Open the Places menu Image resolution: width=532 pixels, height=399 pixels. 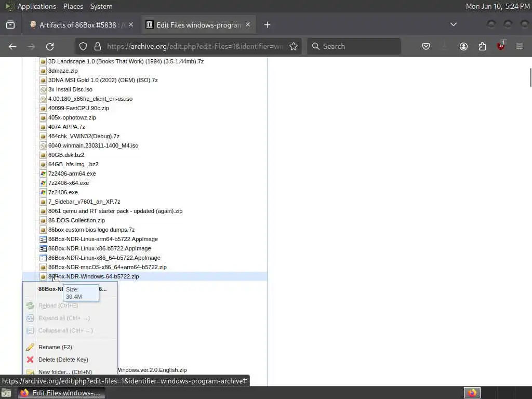coord(73,6)
